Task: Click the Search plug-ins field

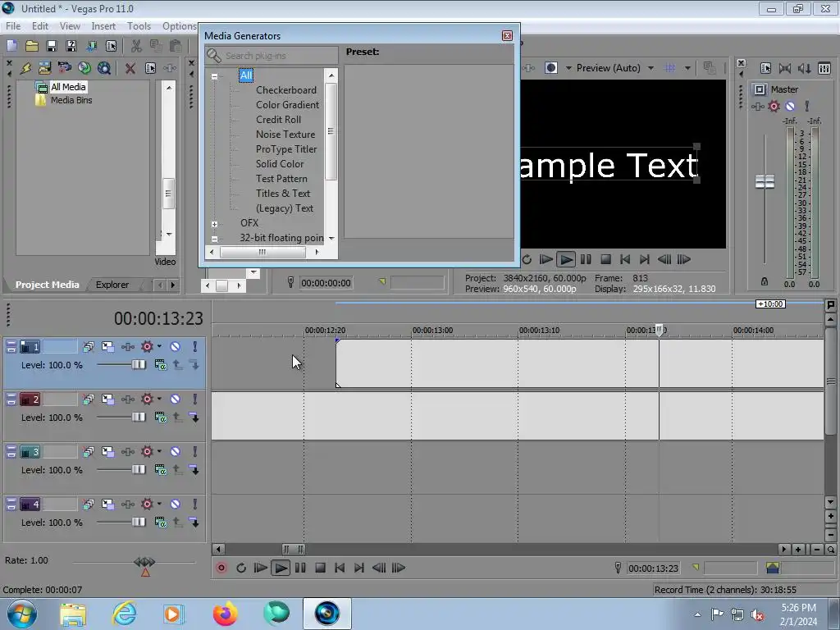Action: [272, 56]
